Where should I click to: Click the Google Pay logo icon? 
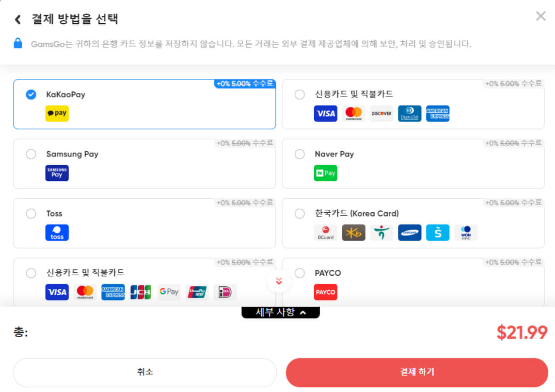pyautogui.click(x=169, y=292)
